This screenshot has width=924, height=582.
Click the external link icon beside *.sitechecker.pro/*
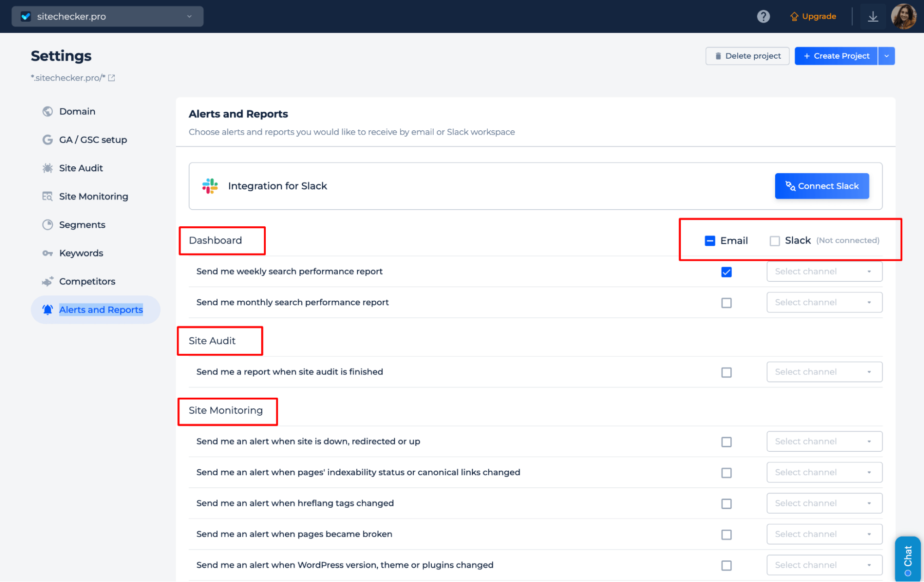pos(111,78)
